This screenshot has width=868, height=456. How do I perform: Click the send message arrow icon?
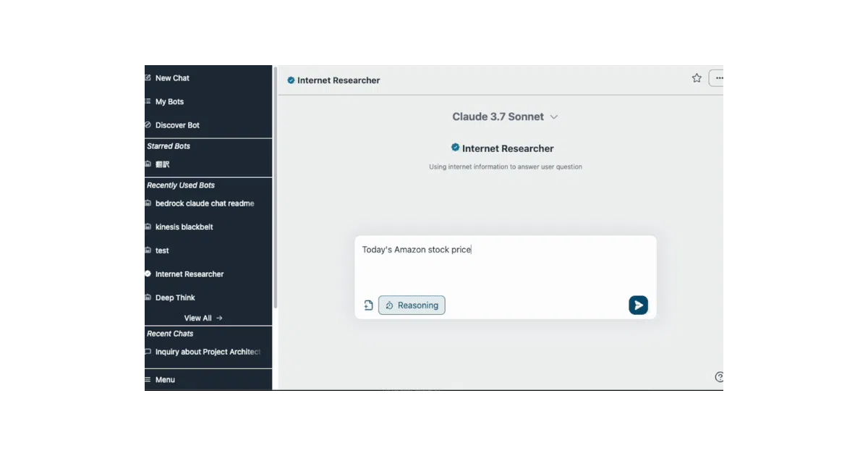(638, 305)
